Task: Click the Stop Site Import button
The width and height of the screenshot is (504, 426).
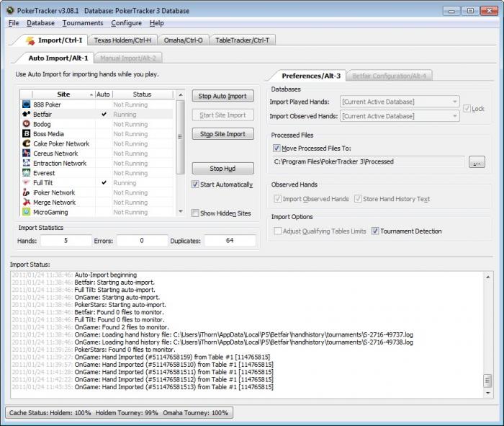Action: pyautogui.click(x=222, y=134)
